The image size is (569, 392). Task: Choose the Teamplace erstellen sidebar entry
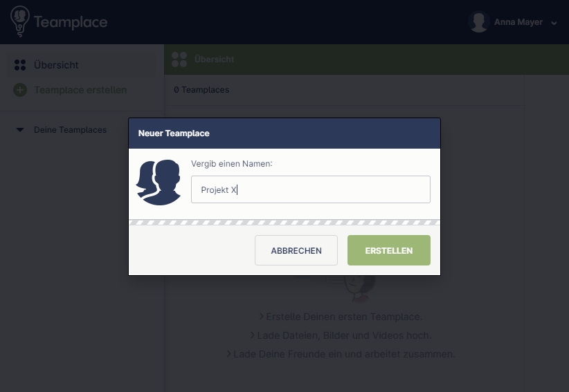pyautogui.click(x=82, y=90)
